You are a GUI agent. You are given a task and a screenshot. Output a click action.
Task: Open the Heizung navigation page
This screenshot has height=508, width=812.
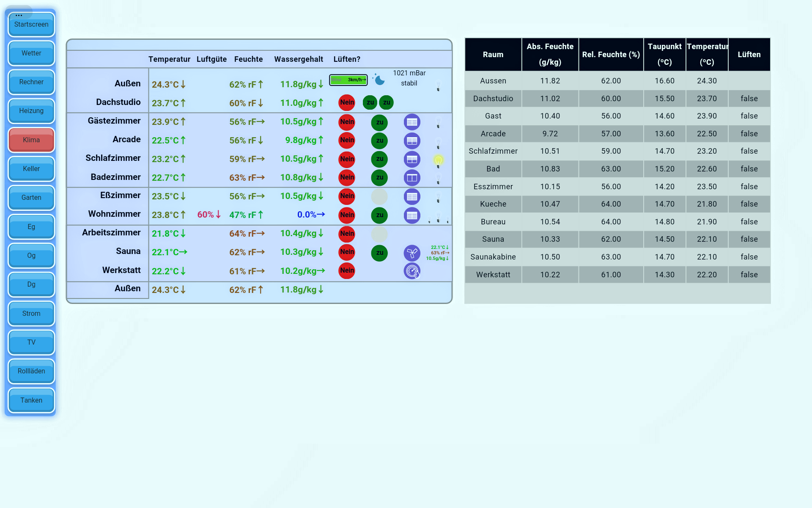coord(31,111)
